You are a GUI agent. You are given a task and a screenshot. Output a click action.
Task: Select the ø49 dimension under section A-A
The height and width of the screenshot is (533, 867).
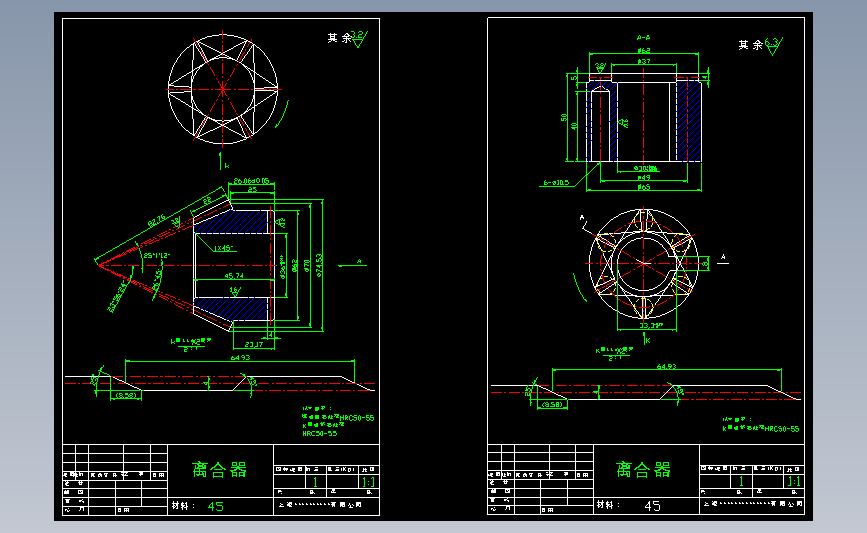(644, 177)
